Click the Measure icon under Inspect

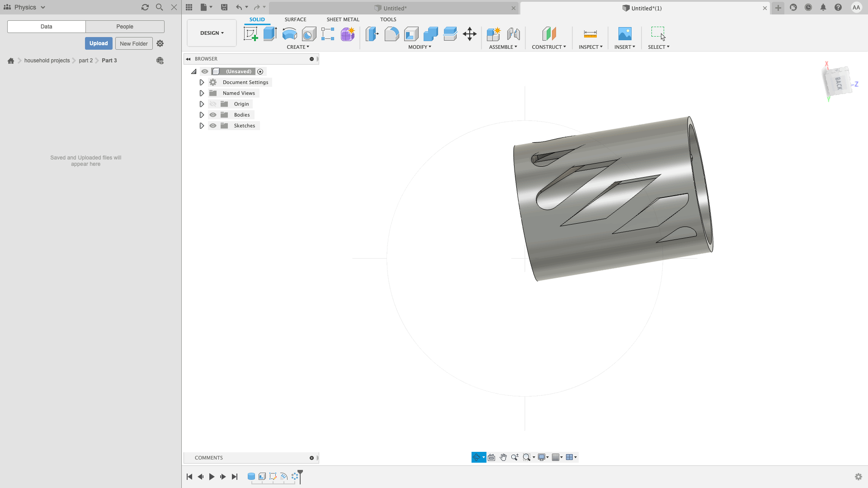click(590, 34)
